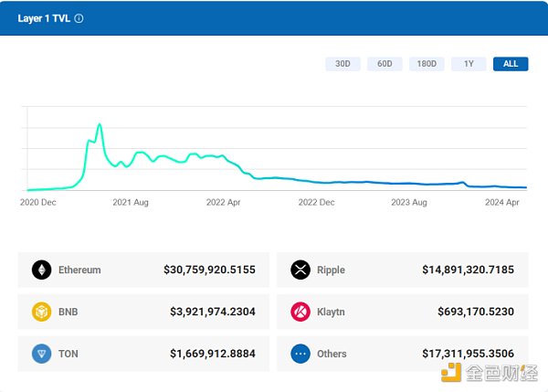548x392 pixels.
Task: Switch chart to 60D range
Action: click(x=385, y=64)
